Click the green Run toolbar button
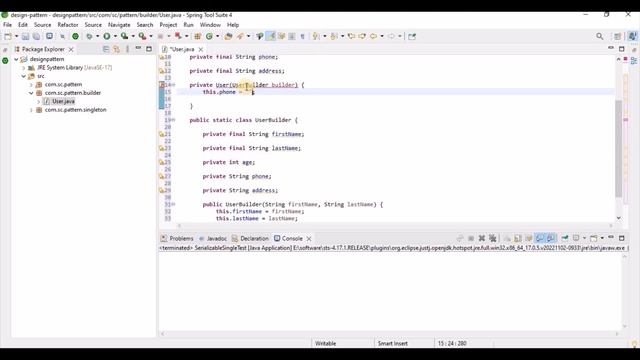Viewport: 640px width, 360px height. pyautogui.click(x=107, y=36)
